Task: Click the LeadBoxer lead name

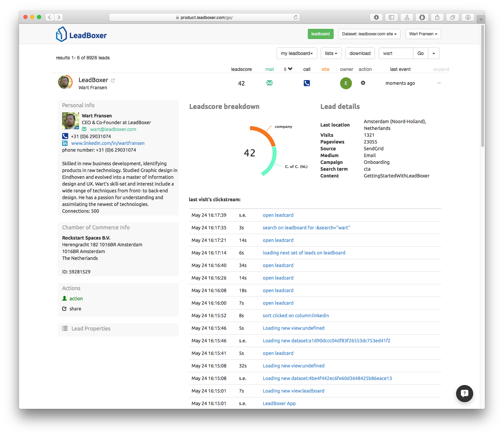Action: click(x=93, y=80)
